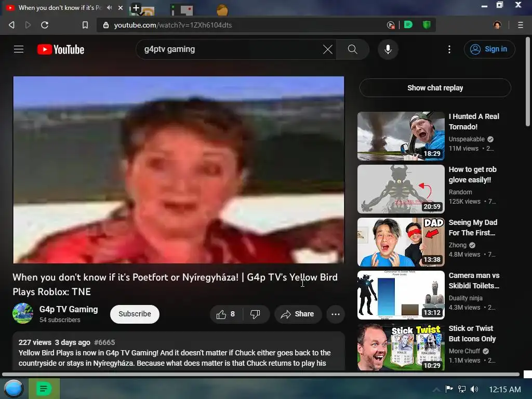Viewport: 532px width, 399px height.
Task: Share the video
Action: (x=297, y=314)
